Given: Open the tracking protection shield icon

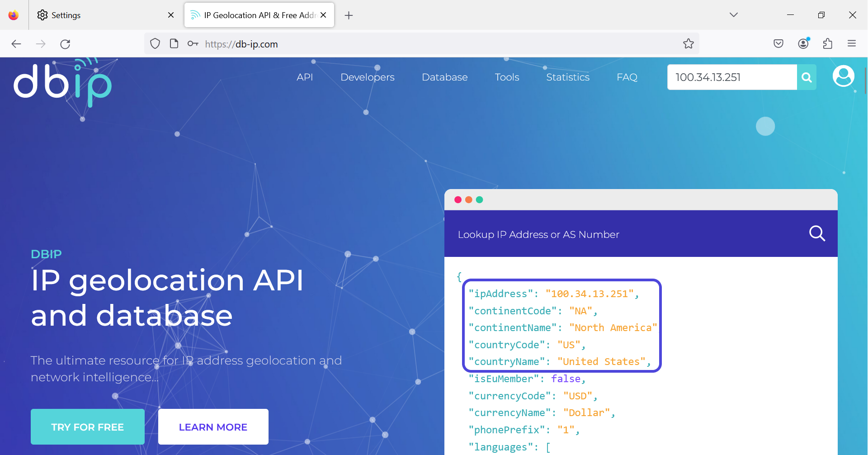Looking at the screenshot, I should click(155, 44).
